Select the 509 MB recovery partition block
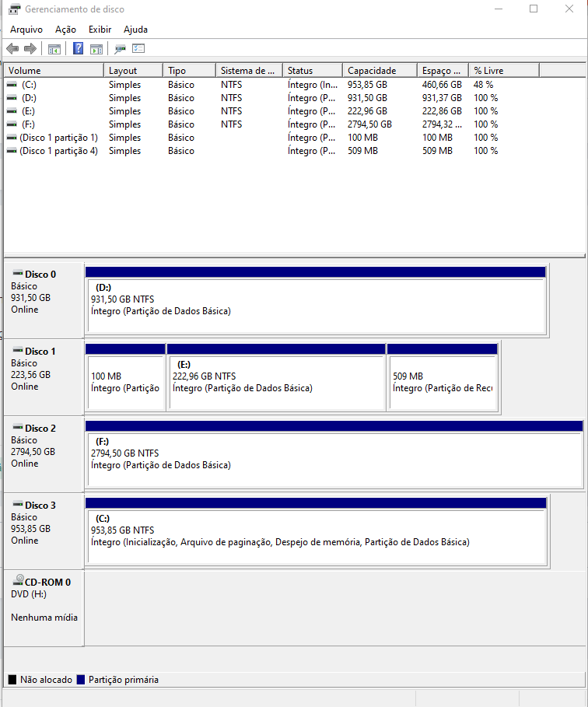588x707 pixels. (x=443, y=378)
